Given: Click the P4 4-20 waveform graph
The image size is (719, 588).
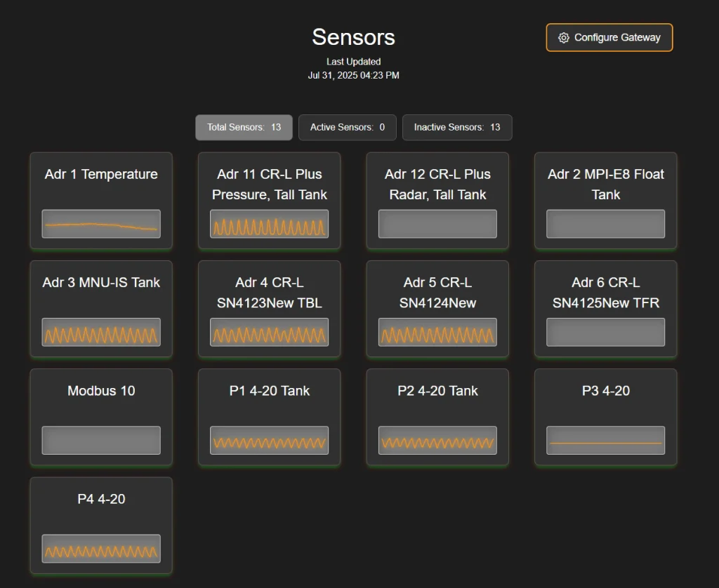Looking at the screenshot, I should click(x=101, y=548).
